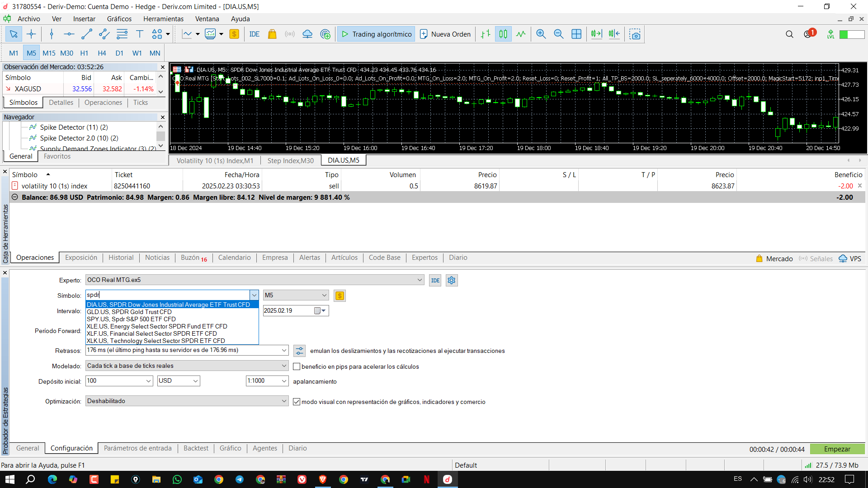
Task: Collapse the Símbolo dropdown arrow
Action: coord(254,295)
